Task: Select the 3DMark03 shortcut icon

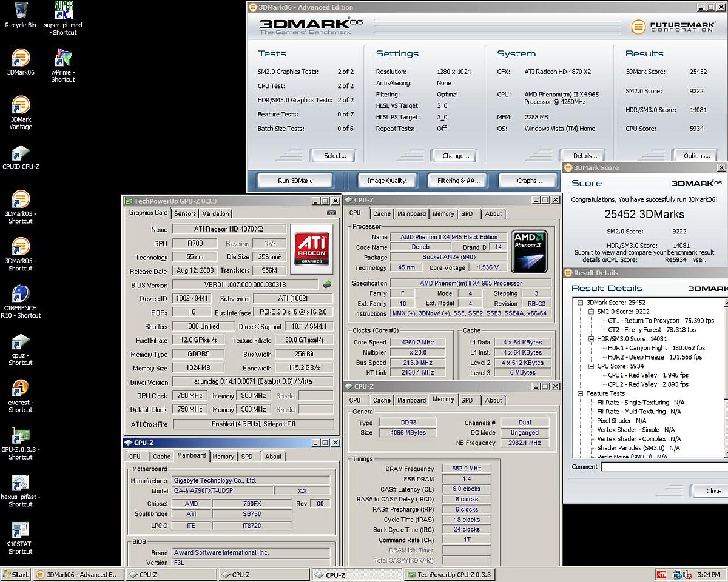Action: coord(21,207)
